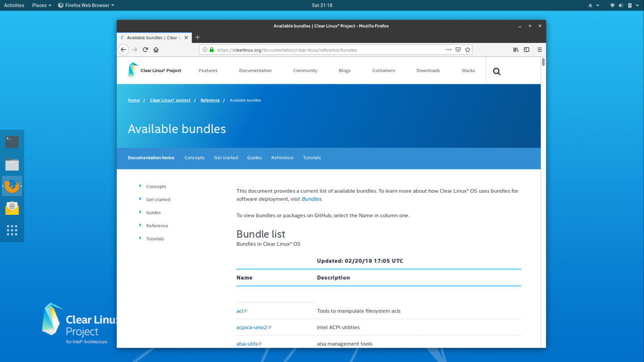Click Concepts in the blue sub-navigation
Image resolution: width=644 pixels, height=362 pixels.
click(x=194, y=158)
